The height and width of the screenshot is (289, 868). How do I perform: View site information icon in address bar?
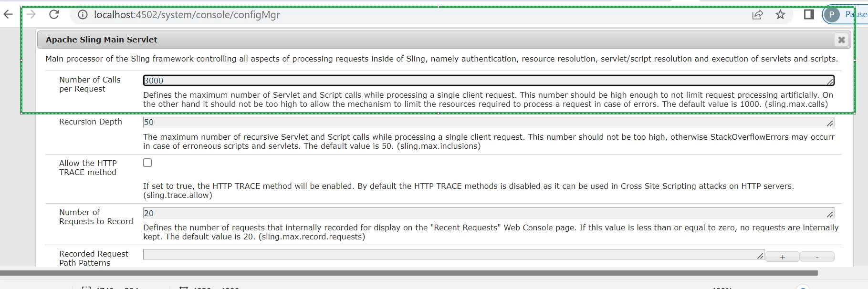point(83,15)
